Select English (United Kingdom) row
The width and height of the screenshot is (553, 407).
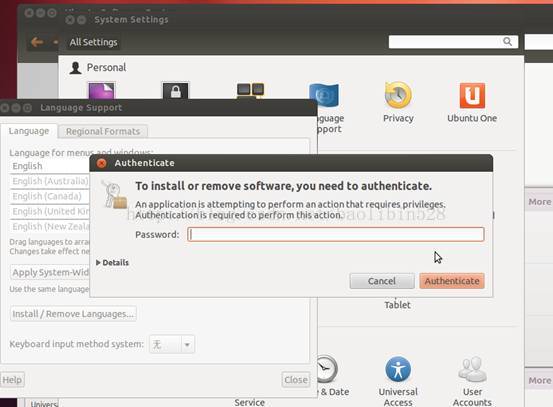click(x=49, y=212)
